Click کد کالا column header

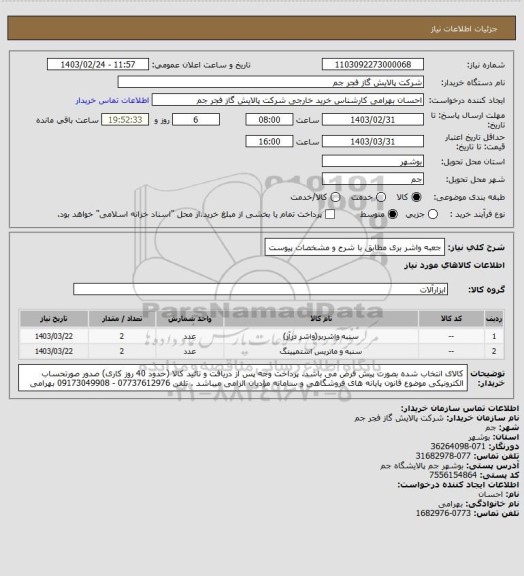point(451,318)
